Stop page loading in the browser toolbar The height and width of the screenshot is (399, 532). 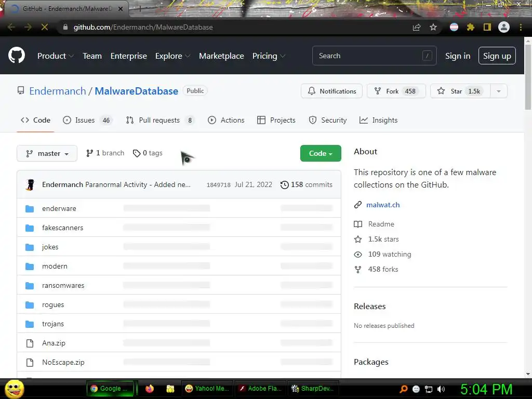(45, 27)
